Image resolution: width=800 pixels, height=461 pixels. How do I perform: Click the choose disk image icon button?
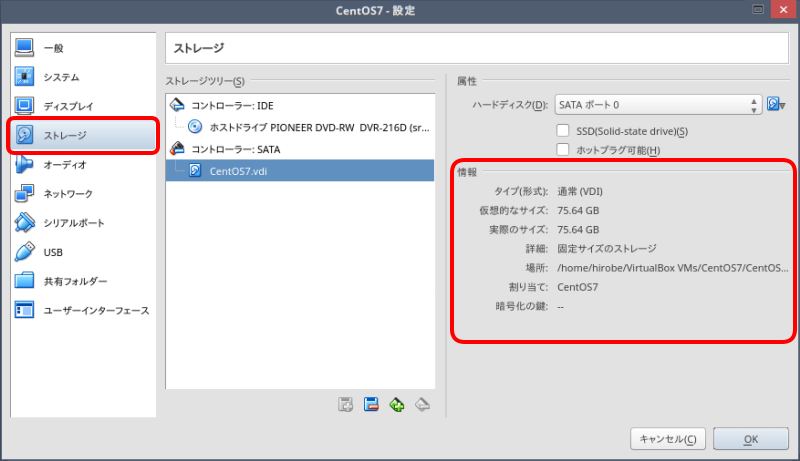click(776, 105)
